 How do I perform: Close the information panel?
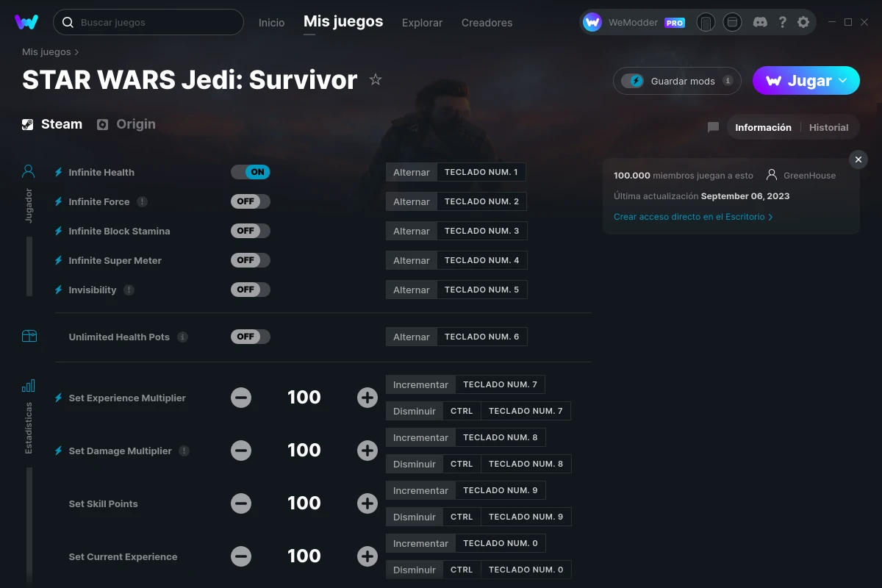pos(858,159)
